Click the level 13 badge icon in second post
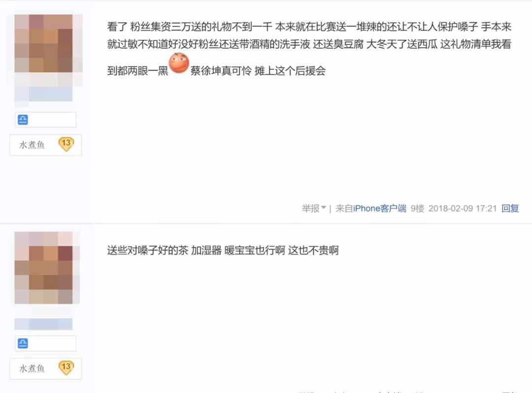 66,367
